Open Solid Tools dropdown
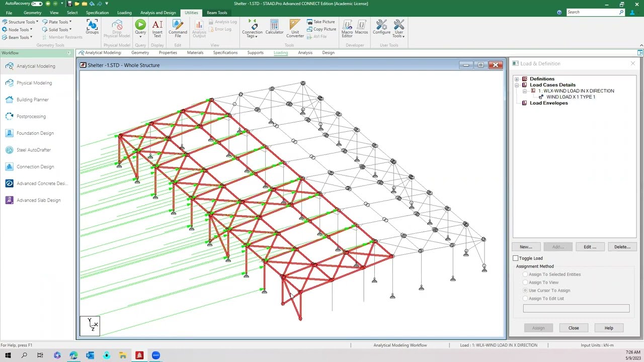 (x=57, y=30)
